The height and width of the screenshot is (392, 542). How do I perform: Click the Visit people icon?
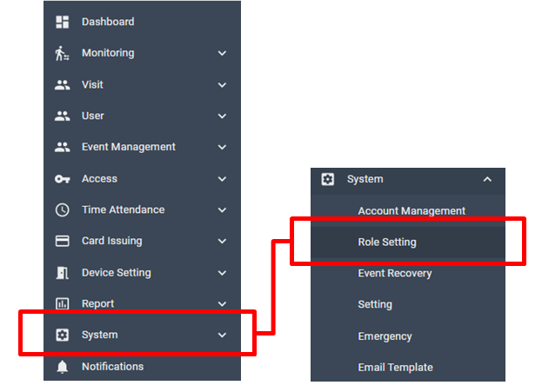(x=62, y=85)
